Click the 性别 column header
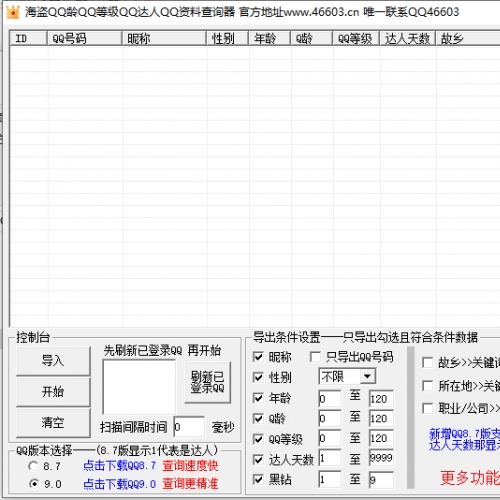The image size is (500, 500). point(228,39)
